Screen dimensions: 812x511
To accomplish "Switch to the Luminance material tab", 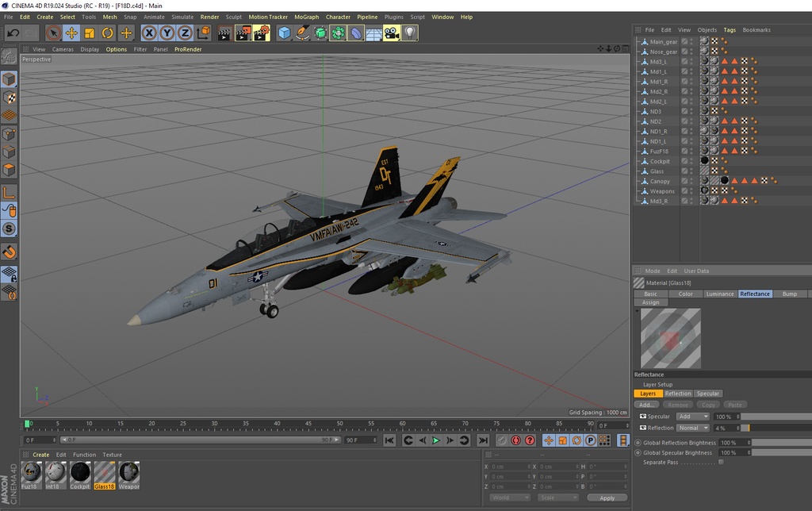I will click(719, 294).
